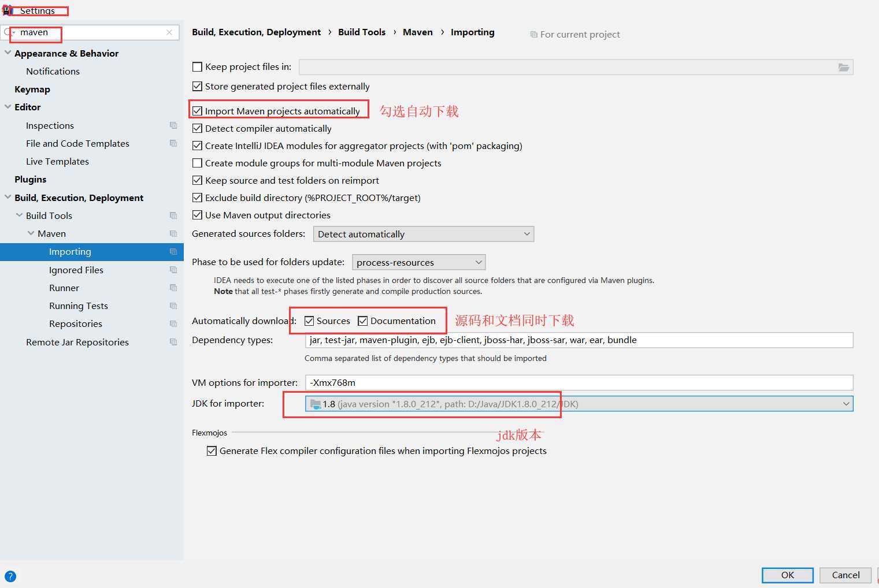Click OK to apply settings
879x588 pixels.
pyautogui.click(x=788, y=575)
